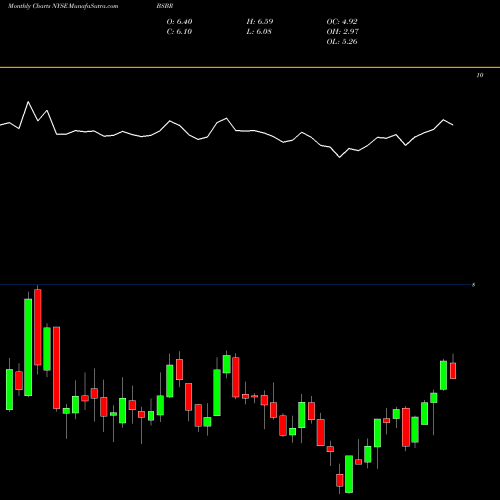Click the lowest green candlestick at the chart bottom
The image size is (500, 500).
[349, 474]
